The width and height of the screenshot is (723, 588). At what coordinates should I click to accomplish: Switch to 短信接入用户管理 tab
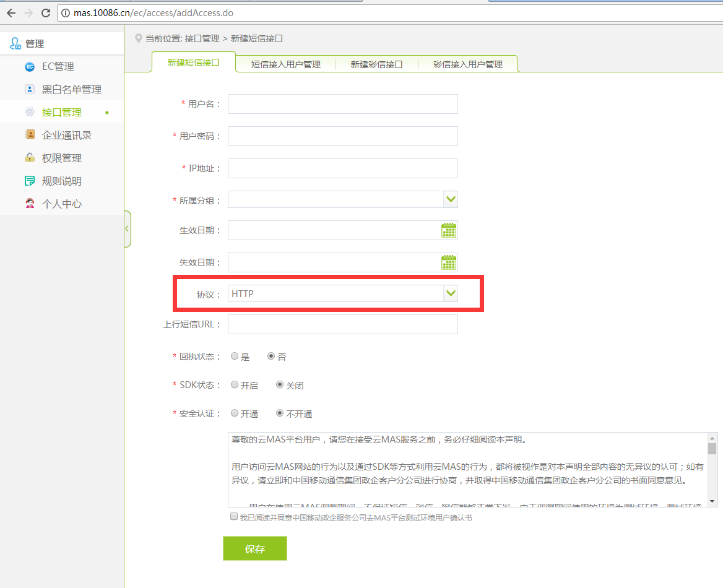[x=285, y=64]
